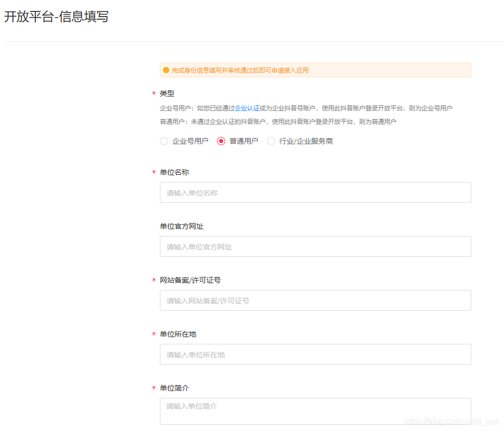Screen dimensions: 504x431
Task: Click the orange info icon in the notice banner
Action: pyautogui.click(x=166, y=70)
